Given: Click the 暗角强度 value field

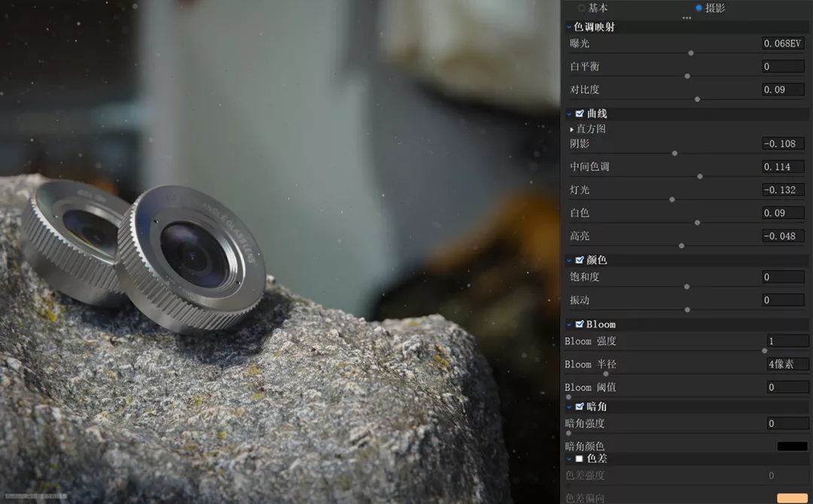Looking at the screenshot, I should [787, 424].
